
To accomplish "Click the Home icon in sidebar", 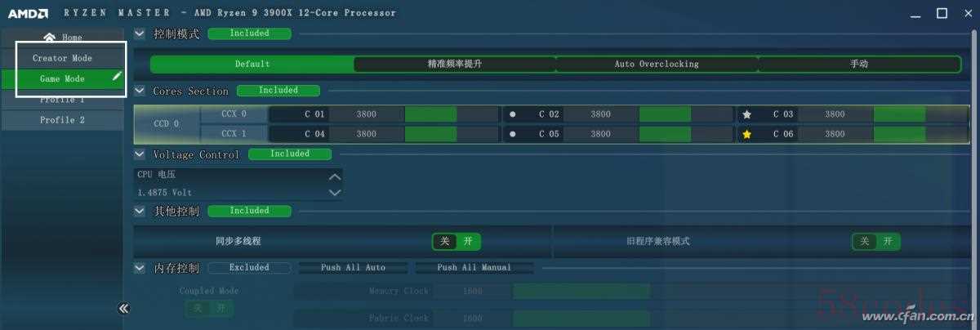I will point(49,37).
